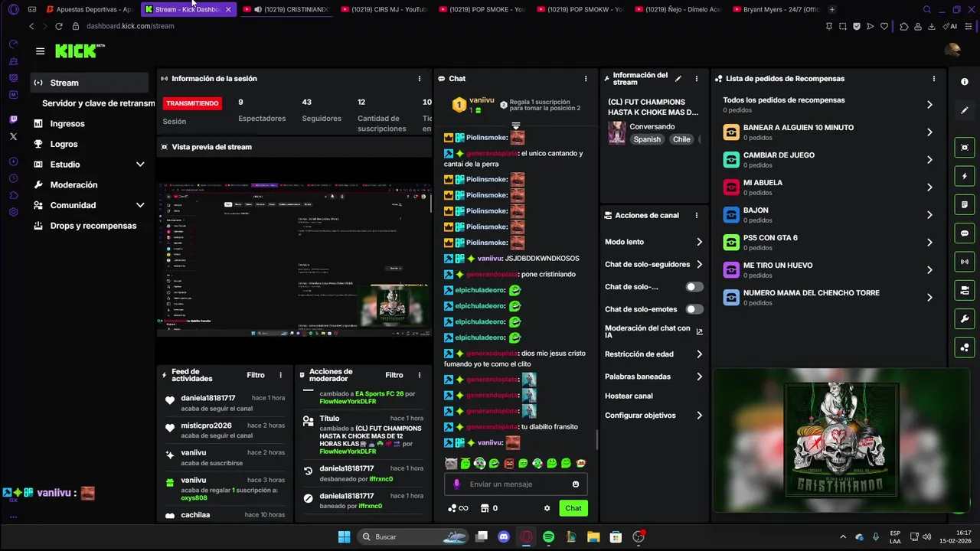The height and width of the screenshot is (551, 980).
Task: Toggle the wrench moderation widget icon
Action: pyautogui.click(x=965, y=319)
